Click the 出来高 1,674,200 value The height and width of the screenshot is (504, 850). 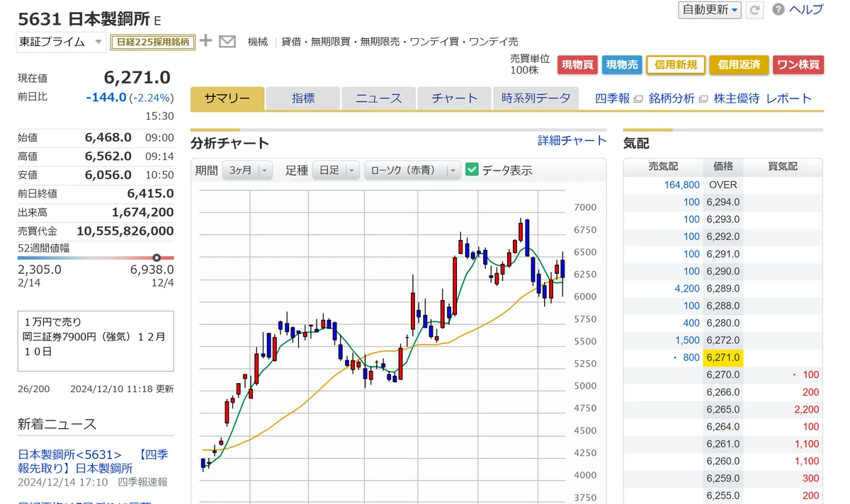(143, 212)
